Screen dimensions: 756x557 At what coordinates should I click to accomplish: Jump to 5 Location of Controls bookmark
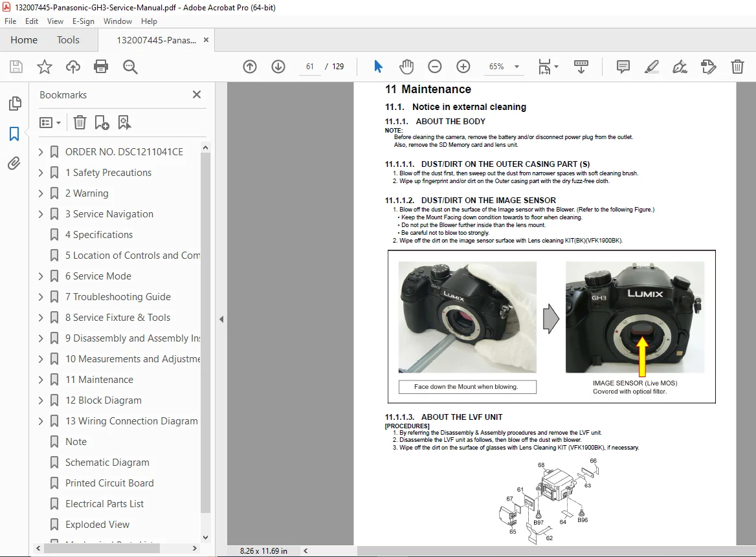tap(133, 256)
